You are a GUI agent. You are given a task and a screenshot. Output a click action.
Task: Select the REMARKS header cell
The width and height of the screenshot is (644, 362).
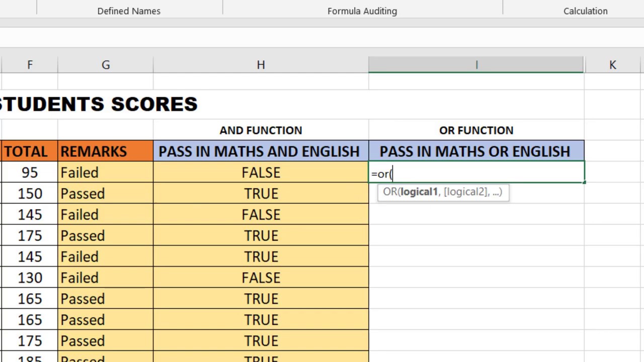[106, 151]
